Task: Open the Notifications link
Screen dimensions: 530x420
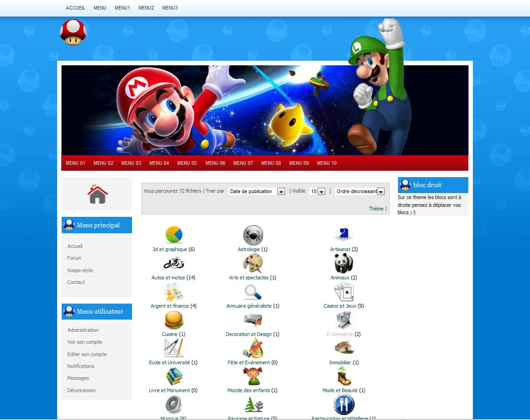Action: [x=81, y=366]
